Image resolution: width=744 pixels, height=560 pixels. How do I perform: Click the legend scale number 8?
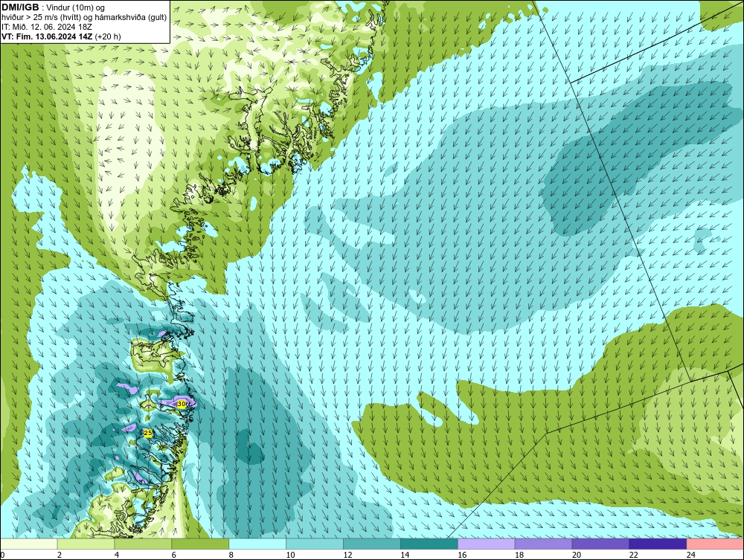231,555
